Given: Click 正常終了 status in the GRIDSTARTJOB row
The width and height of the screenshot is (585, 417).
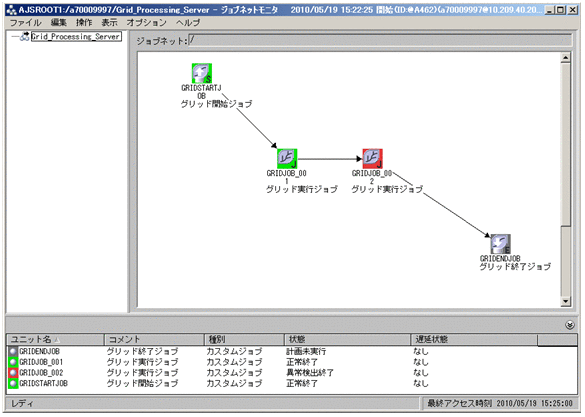Looking at the screenshot, I should tap(302, 383).
